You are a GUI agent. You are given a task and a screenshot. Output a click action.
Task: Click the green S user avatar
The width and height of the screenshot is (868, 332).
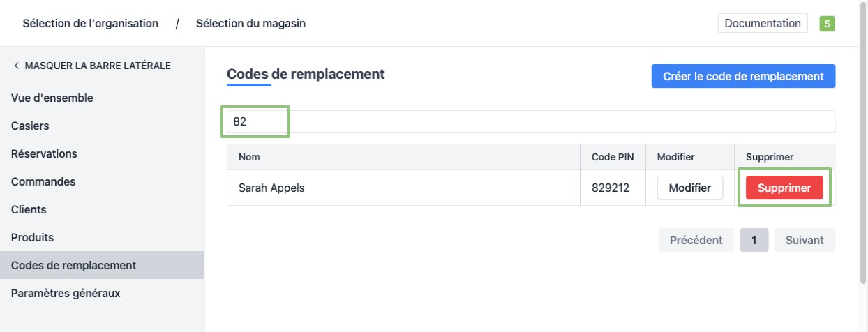click(x=827, y=24)
